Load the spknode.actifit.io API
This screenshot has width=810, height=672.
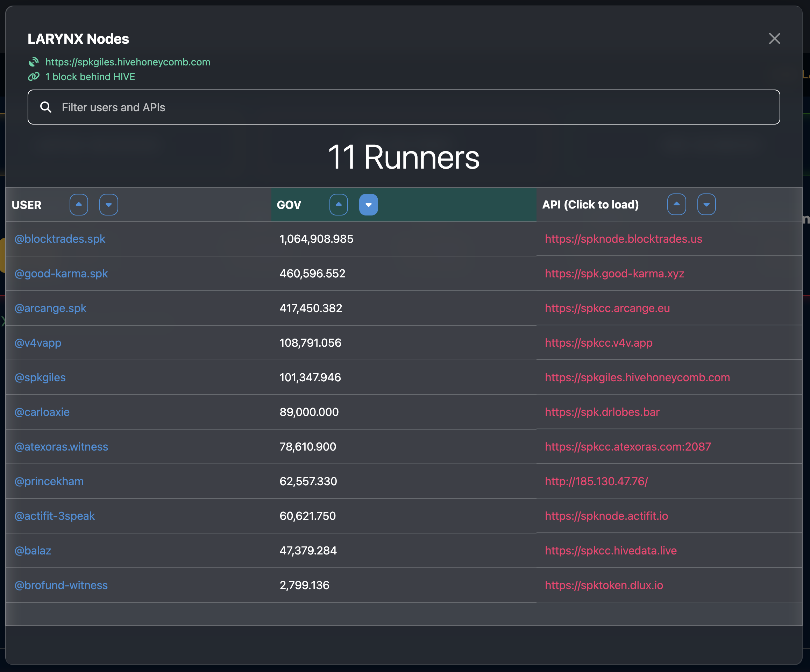coord(606,516)
